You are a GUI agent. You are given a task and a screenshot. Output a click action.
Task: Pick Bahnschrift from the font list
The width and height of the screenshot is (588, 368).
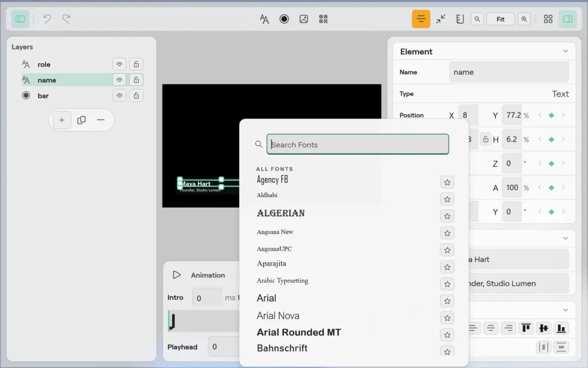coord(282,348)
